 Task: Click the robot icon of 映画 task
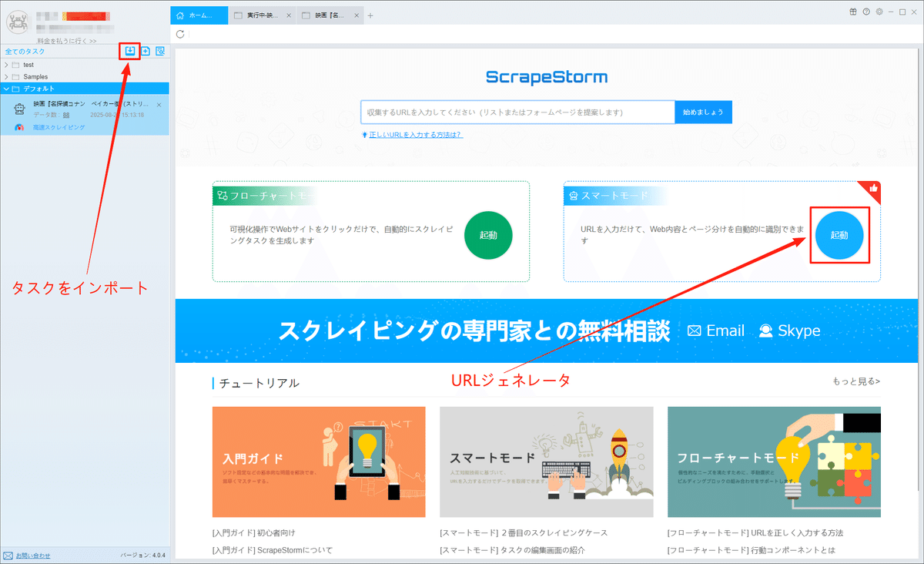20,109
